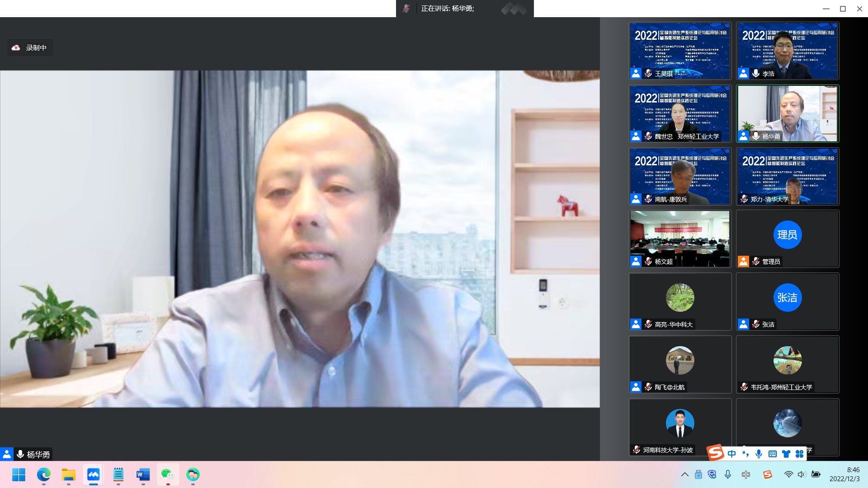Select 李浩 participant video tile

[788, 51]
